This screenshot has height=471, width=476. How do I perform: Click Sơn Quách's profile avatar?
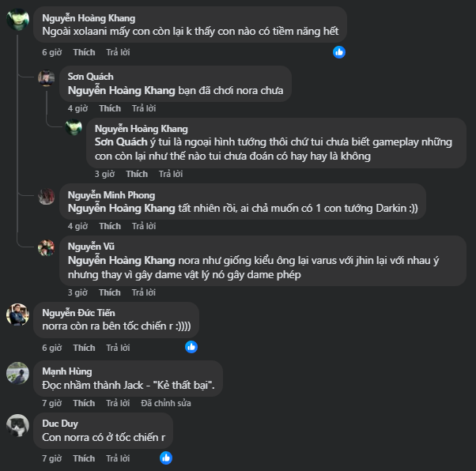[x=47, y=77]
